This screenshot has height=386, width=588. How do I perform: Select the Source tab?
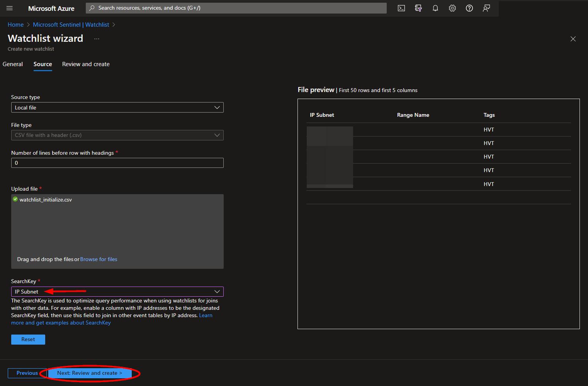(43, 64)
